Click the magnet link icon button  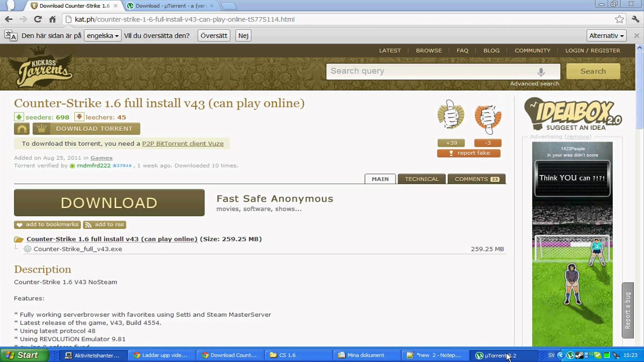[22, 129]
